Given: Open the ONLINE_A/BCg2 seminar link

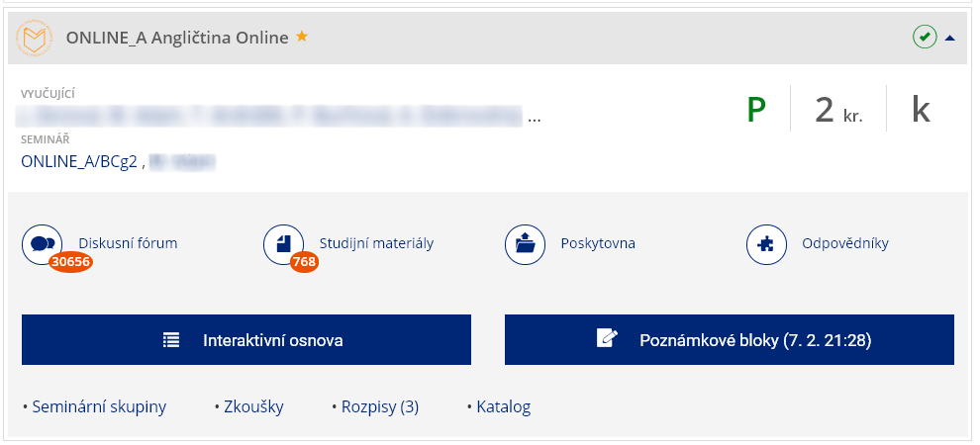Looking at the screenshot, I should tap(80, 161).
